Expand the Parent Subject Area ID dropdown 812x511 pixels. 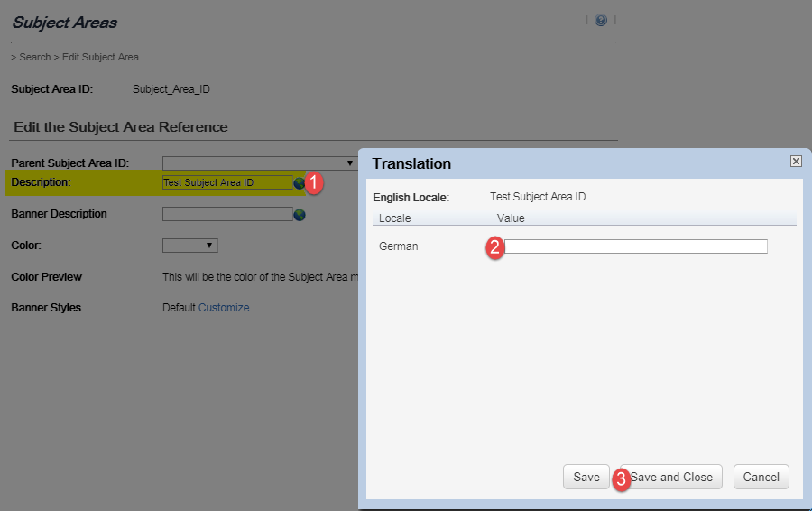click(x=260, y=163)
